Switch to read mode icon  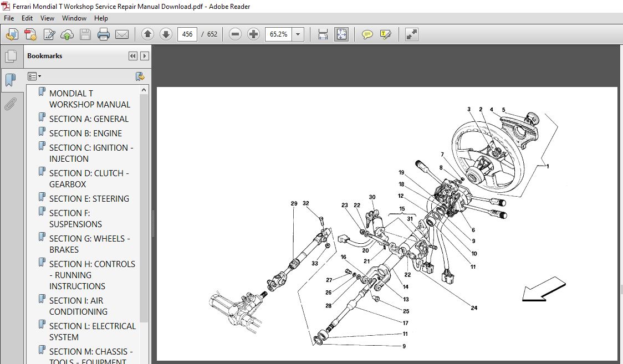click(x=411, y=34)
